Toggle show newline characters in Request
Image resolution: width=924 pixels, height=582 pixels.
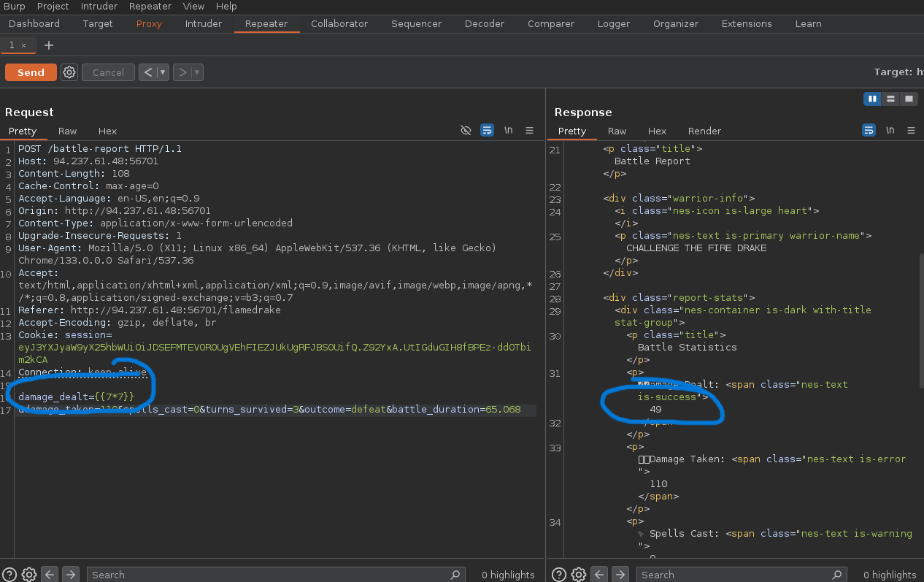(x=509, y=130)
